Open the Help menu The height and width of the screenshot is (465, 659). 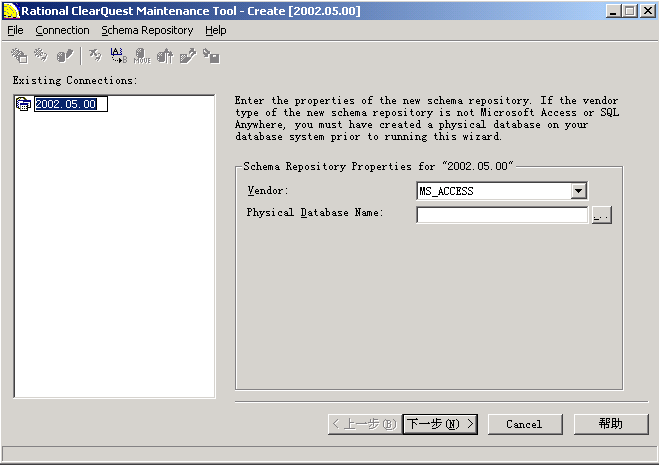[216, 30]
